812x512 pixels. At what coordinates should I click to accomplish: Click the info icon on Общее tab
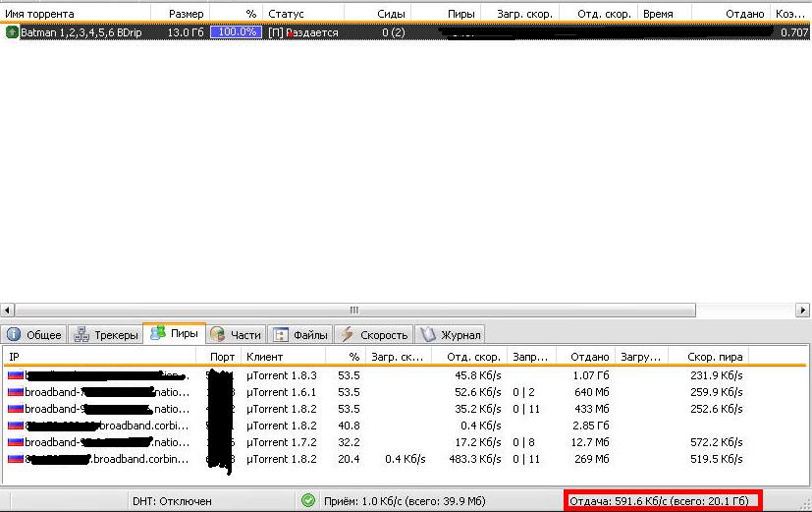[x=14, y=334]
